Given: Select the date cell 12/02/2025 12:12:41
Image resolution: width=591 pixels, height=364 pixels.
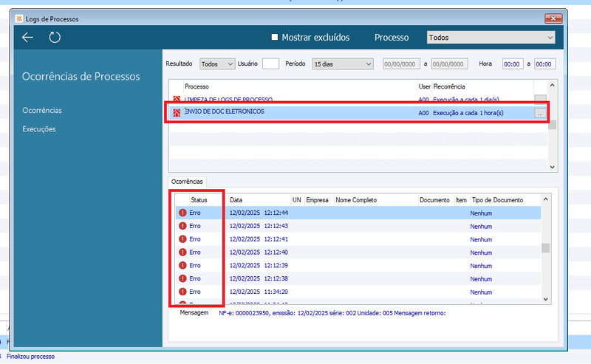Looking at the screenshot, I should (259, 239).
